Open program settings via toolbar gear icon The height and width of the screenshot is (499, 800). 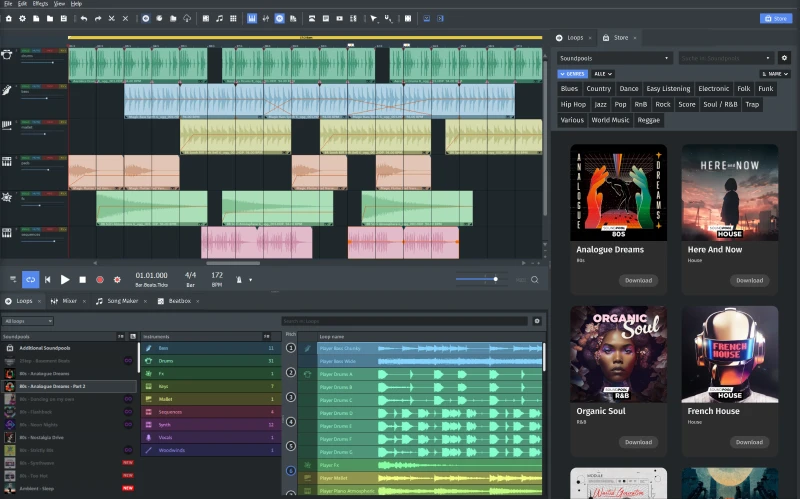[22, 18]
